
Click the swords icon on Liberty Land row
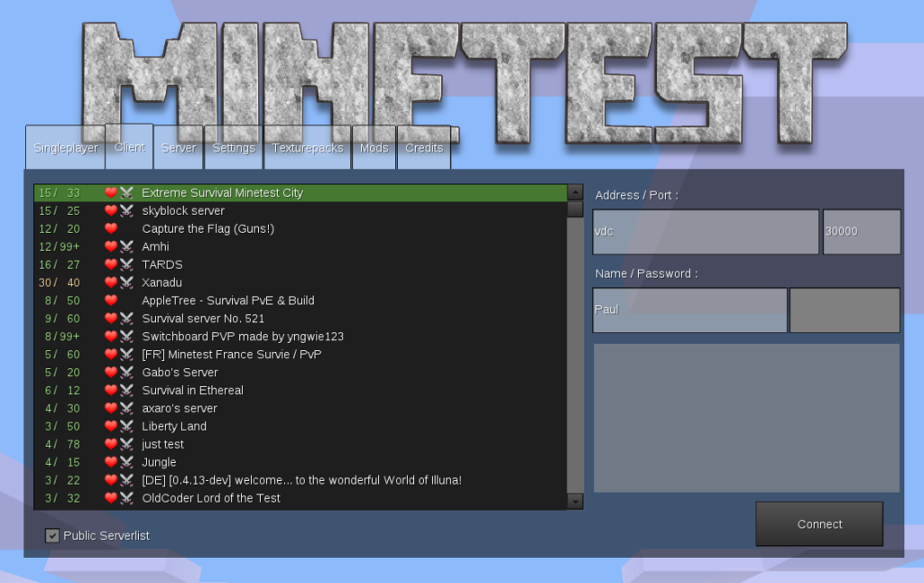click(x=126, y=426)
